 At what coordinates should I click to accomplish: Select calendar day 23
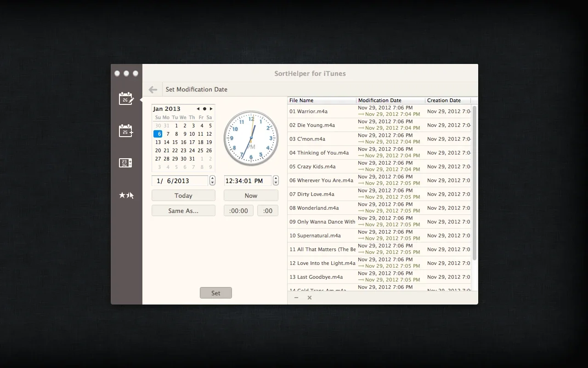pos(183,150)
